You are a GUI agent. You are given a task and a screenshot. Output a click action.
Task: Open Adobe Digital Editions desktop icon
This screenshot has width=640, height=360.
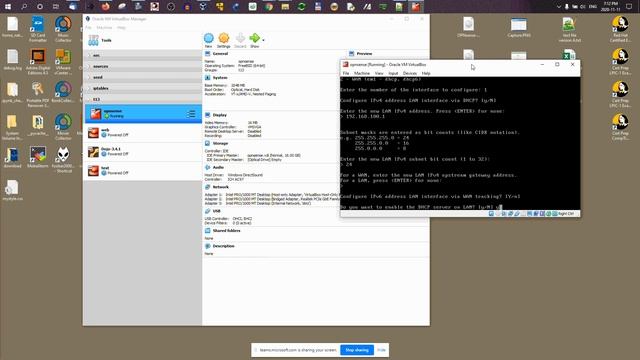click(38, 62)
